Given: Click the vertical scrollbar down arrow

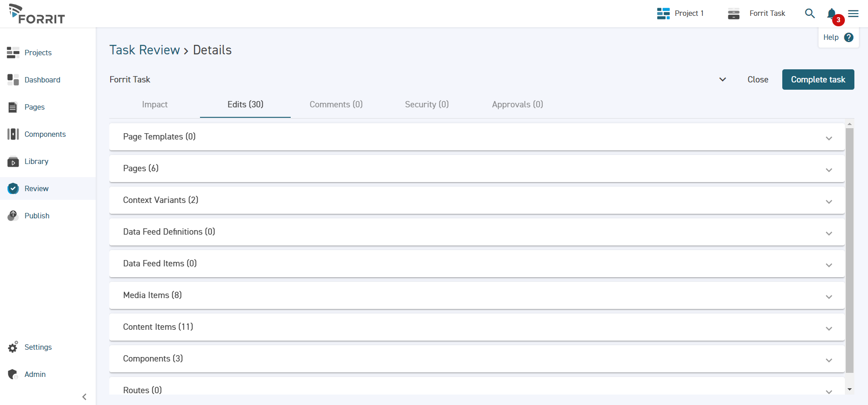Looking at the screenshot, I should click(x=849, y=389).
